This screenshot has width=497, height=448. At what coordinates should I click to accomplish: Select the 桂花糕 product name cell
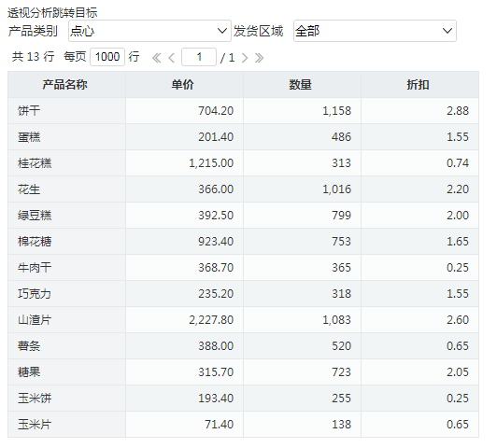pos(66,163)
